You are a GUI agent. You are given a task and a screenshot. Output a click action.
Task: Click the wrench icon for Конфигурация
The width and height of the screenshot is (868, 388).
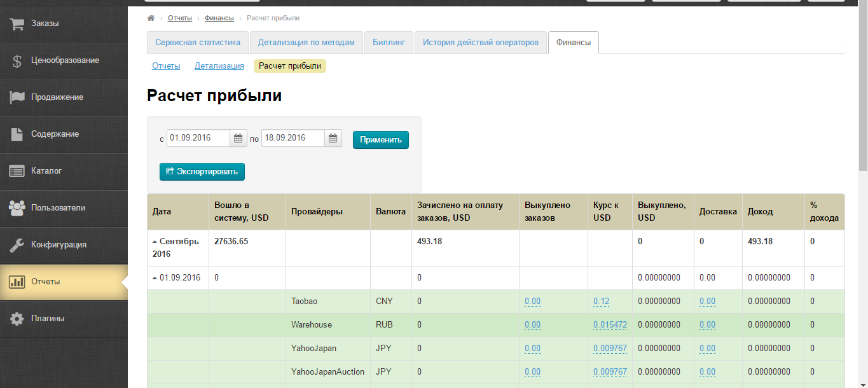17,244
